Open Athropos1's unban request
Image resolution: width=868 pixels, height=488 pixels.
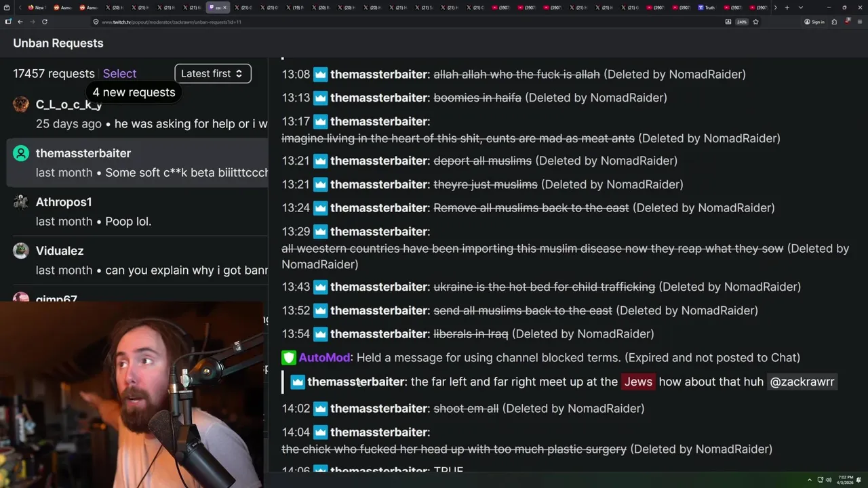[x=138, y=211]
